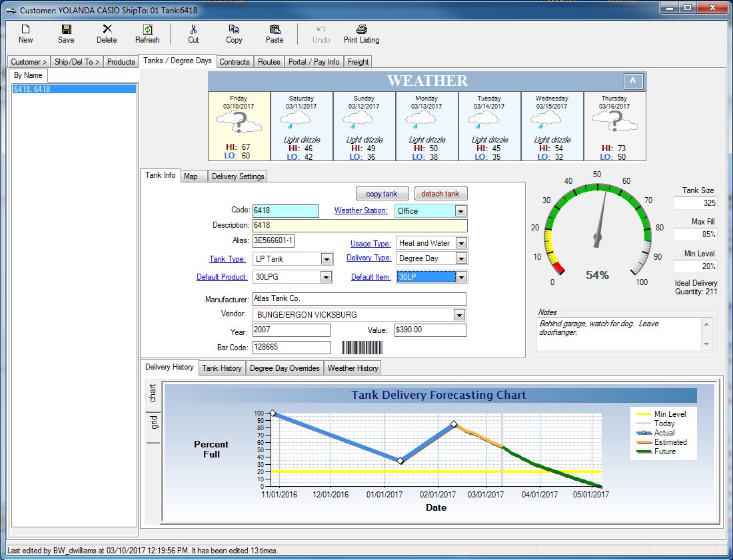Click the New toolbar icon
Screen dimensions: 733x560
(x=26, y=29)
